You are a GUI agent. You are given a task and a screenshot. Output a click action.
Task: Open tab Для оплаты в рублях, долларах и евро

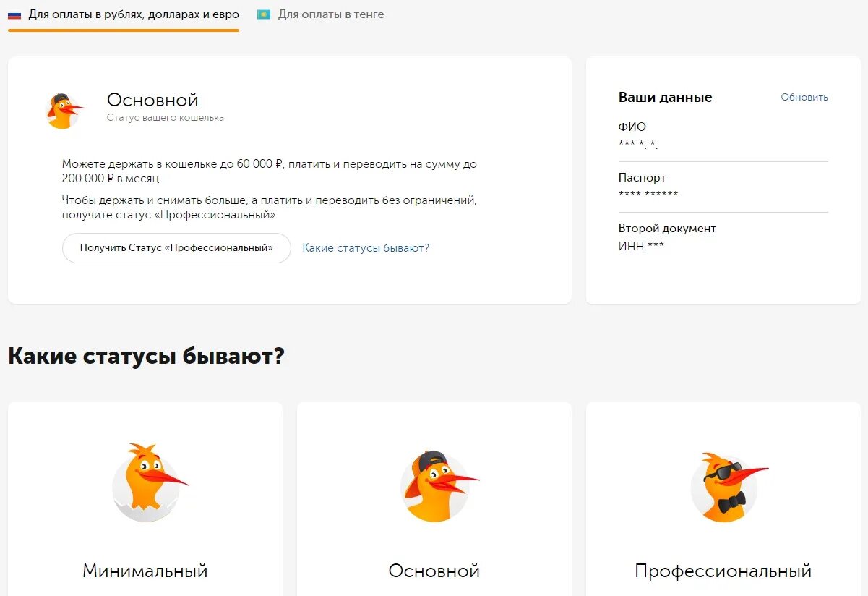134,14
